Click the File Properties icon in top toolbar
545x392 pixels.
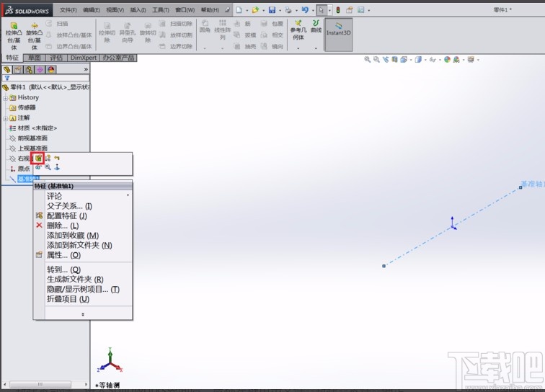(x=350, y=10)
